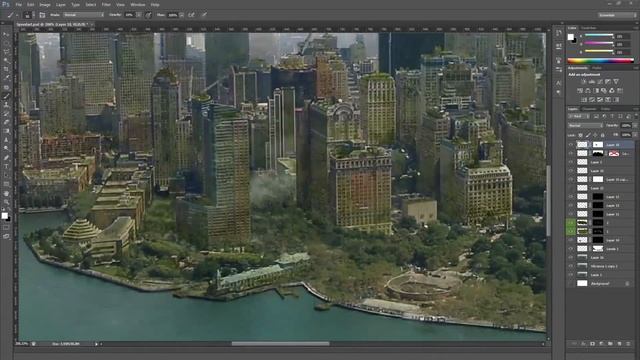
Task: Click Add layer mask icon
Action: click(592, 344)
